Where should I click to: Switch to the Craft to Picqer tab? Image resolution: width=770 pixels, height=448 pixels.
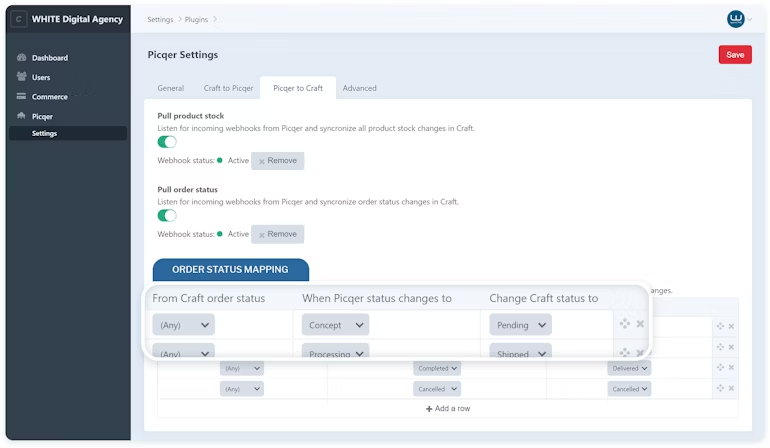pyautogui.click(x=228, y=88)
